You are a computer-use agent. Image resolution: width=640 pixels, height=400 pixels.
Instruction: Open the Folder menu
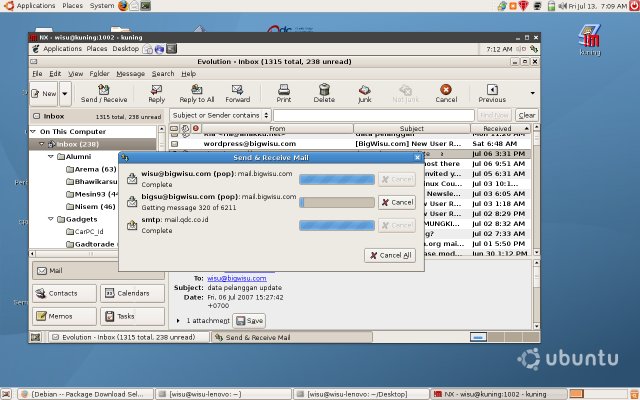click(99, 74)
